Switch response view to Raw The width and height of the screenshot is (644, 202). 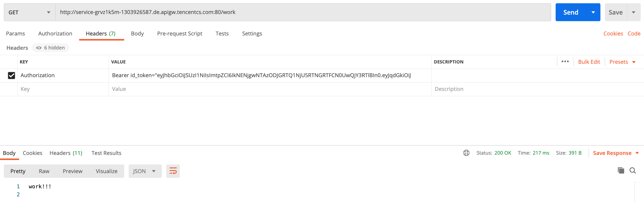point(44,171)
